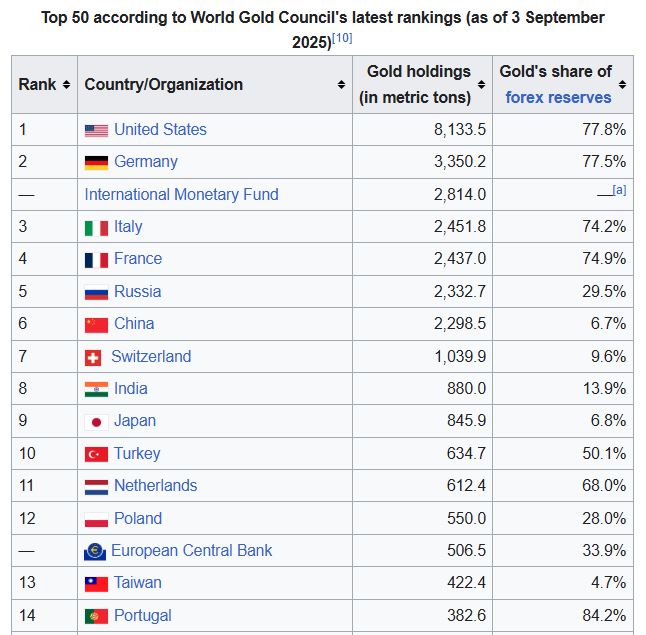Select the 382.6 gold holdings value
Image resolution: width=646 pixels, height=635 pixels.
pyautogui.click(x=466, y=616)
